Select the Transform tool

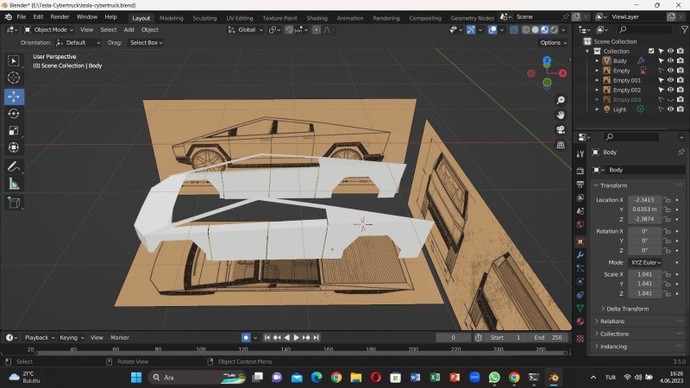click(x=14, y=147)
